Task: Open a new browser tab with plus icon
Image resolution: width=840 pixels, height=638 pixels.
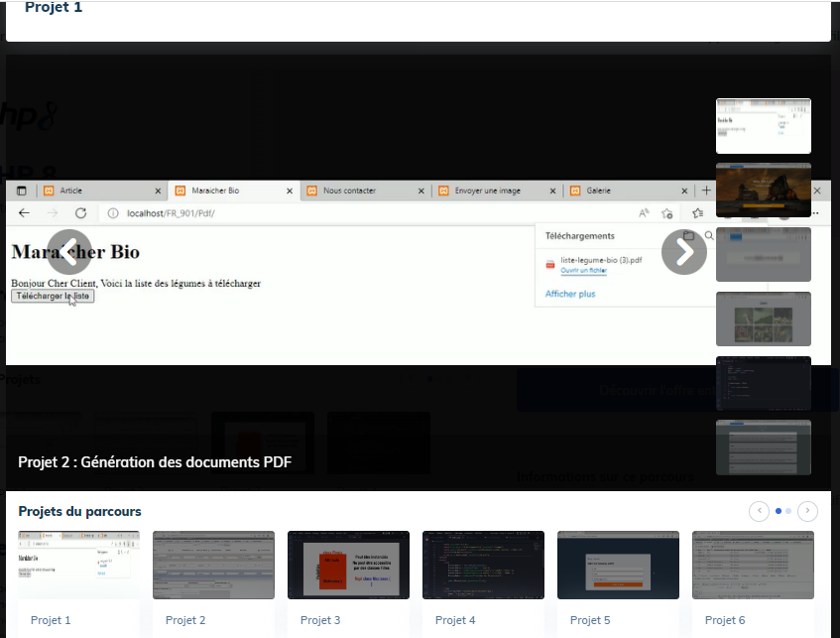Action: click(706, 191)
